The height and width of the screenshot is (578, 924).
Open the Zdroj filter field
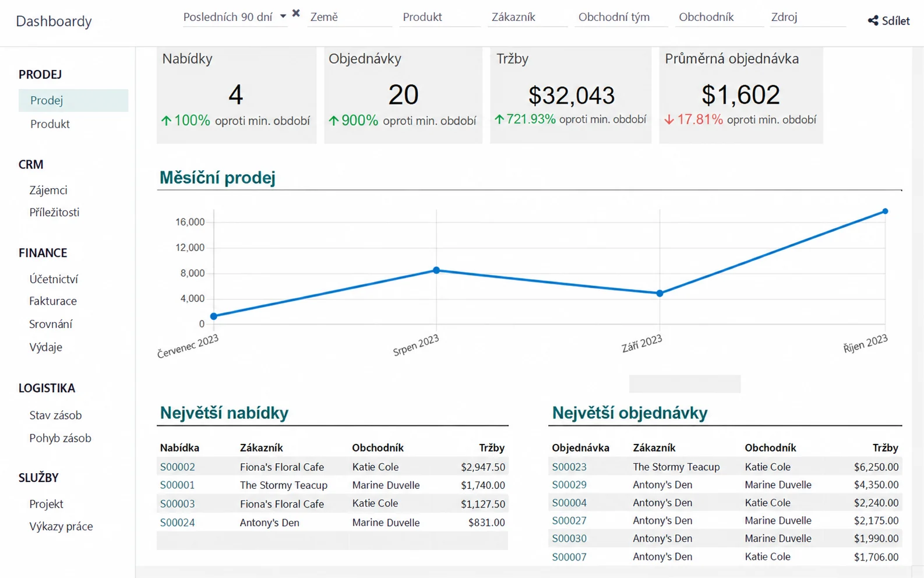pyautogui.click(x=807, y=17)
